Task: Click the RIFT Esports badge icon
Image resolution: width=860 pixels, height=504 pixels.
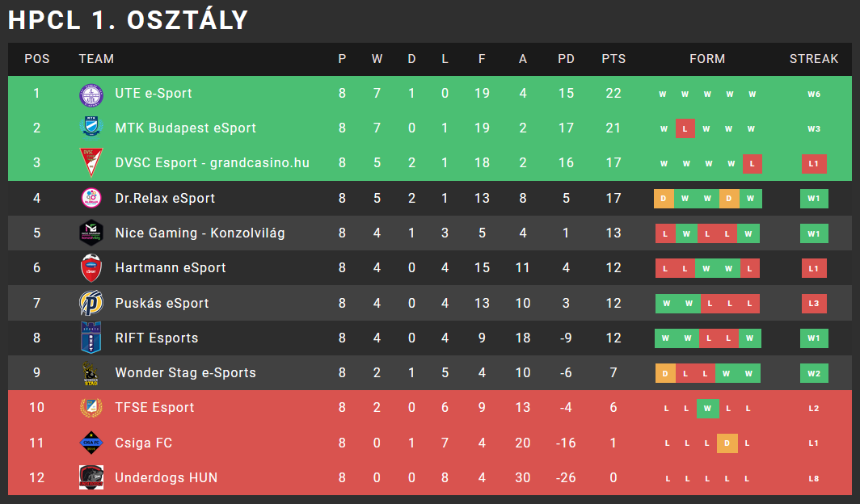Action: (91, 338)
